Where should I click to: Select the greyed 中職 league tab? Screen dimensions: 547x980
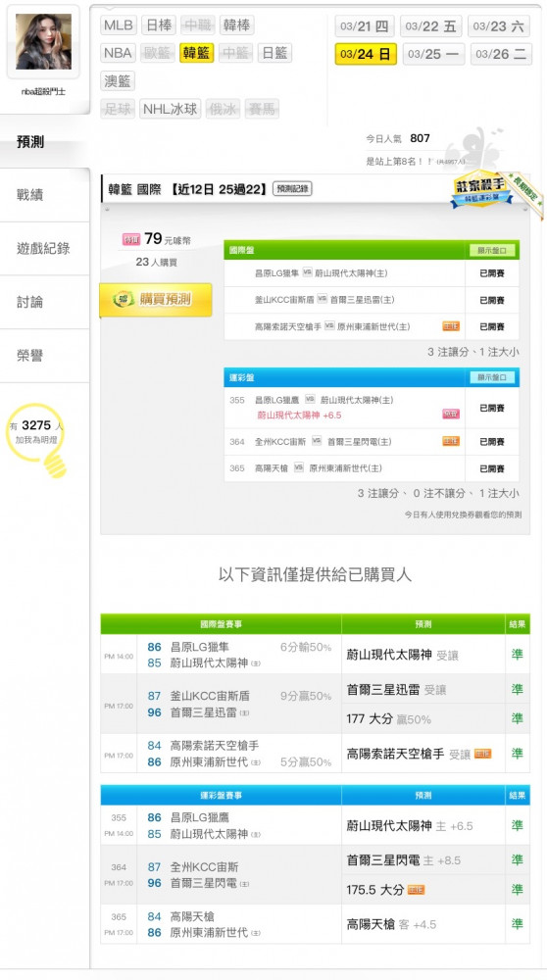coord(198,25)
